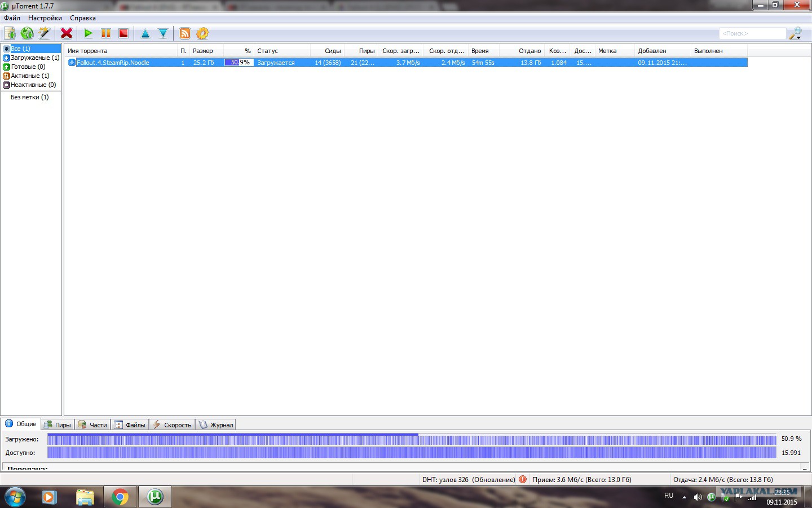Switch to the Общие tab

(x=21, y=424)
